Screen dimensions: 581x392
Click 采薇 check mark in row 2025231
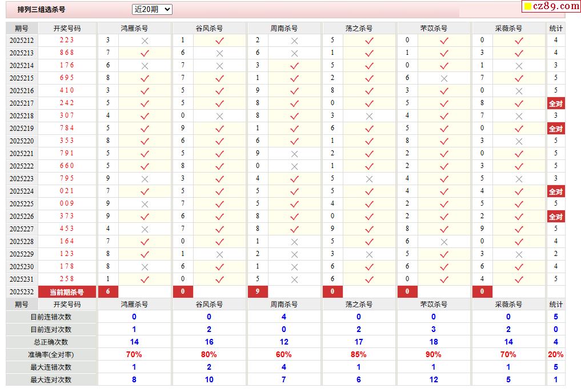(519, 280)
